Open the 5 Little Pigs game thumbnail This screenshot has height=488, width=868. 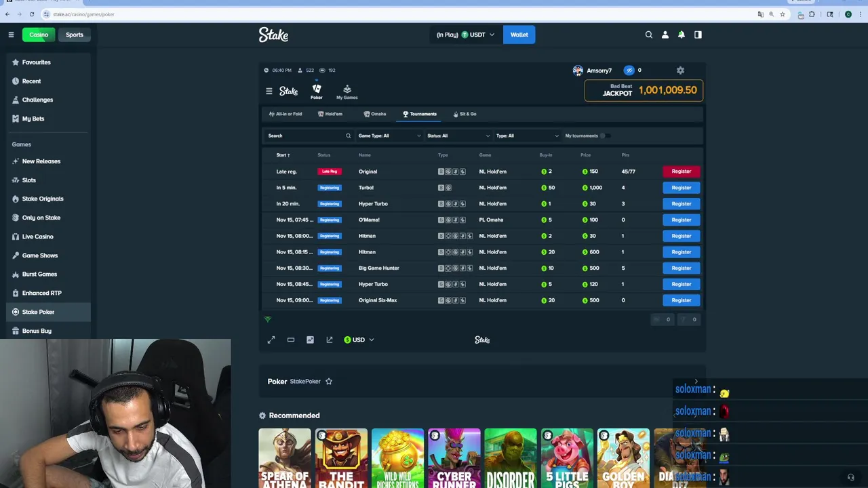[x=567, y=458]
